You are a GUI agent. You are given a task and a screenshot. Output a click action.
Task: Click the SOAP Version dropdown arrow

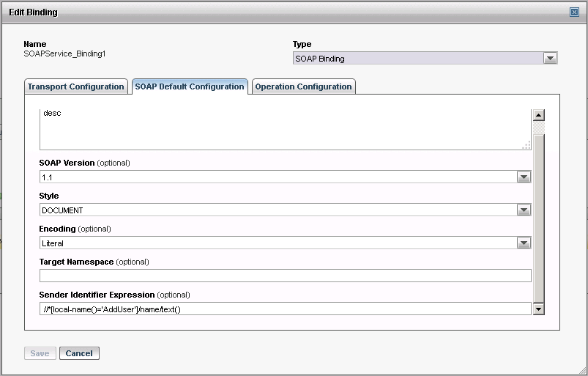[524, 177]
